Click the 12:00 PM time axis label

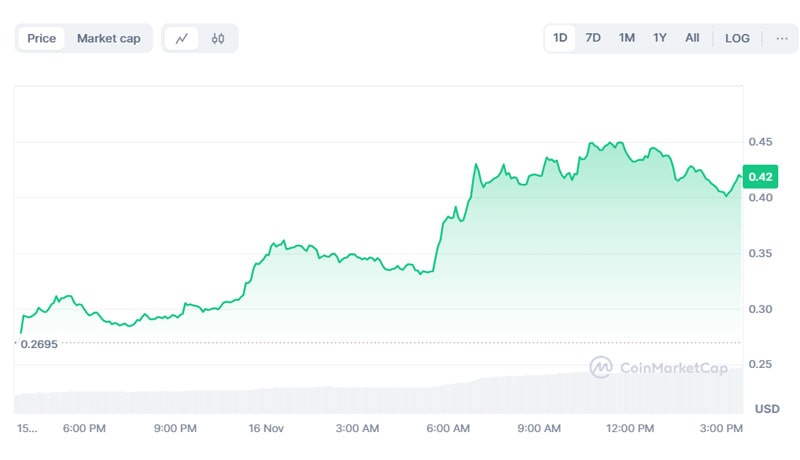point(630,428)
